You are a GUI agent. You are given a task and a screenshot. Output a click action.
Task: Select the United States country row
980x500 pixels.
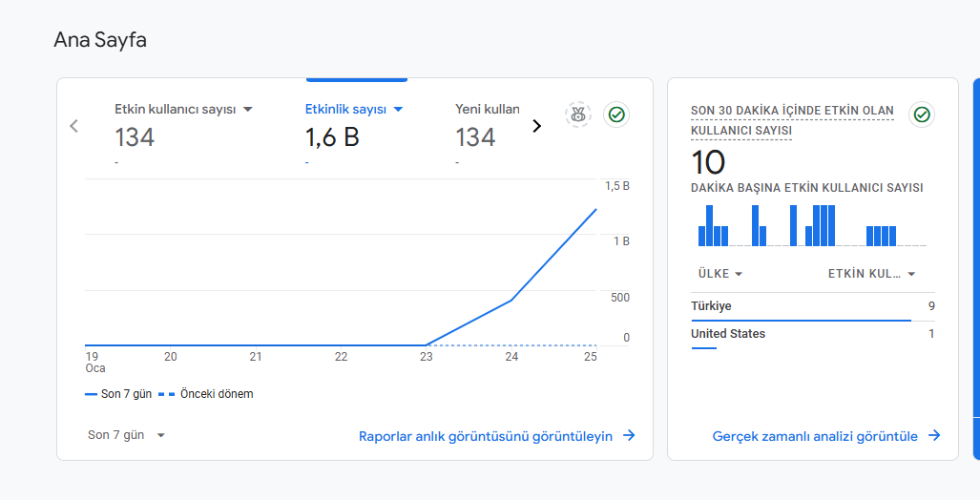coord(812,336)
